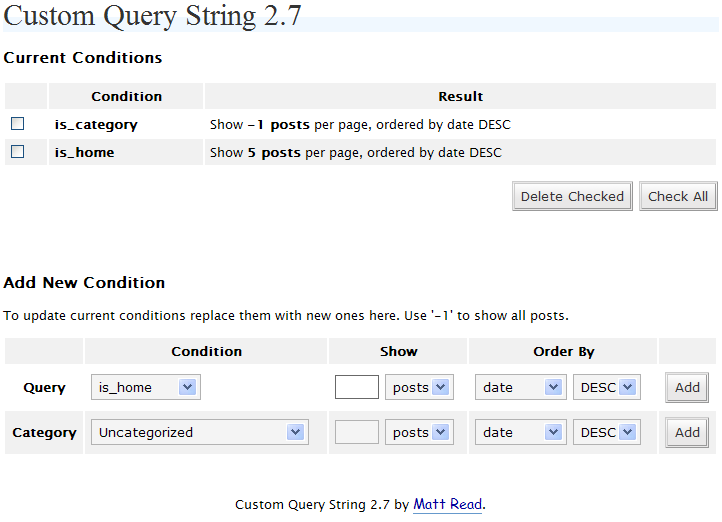This screenshot has width=722, height=522.
Task: Tick the is_home condition checkbox
Action: [x=17, y=152]
